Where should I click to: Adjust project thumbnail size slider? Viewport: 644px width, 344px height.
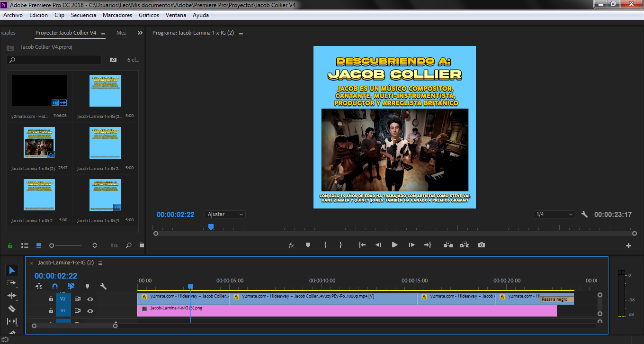pyautogui.click(x=66, y=245)
